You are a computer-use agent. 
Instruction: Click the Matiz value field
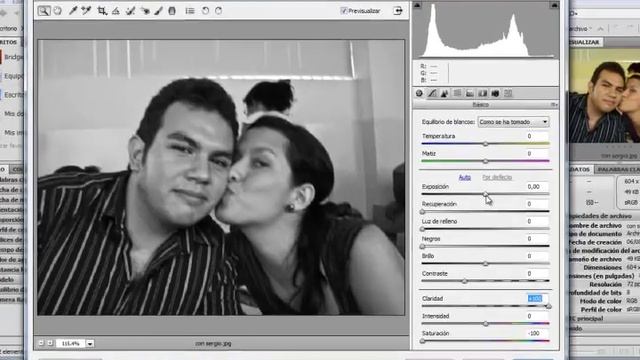coord(536,154)
